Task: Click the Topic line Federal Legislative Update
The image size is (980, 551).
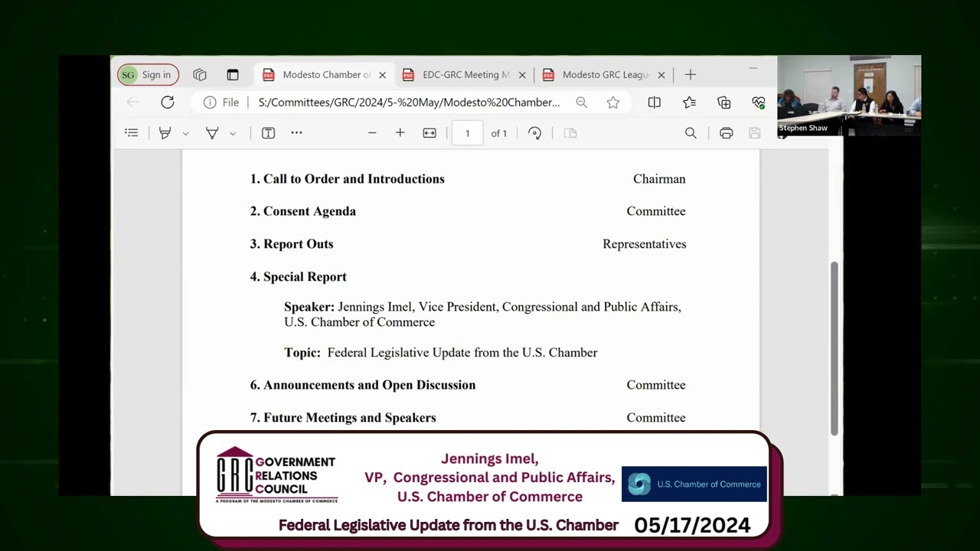Action: (441, 353)
